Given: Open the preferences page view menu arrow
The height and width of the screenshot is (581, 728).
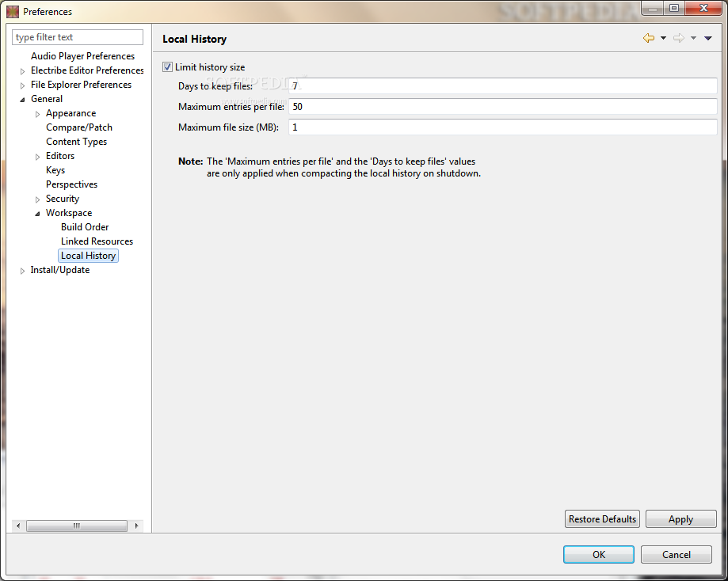Looking at the screenshot, I should click(708, 38).
